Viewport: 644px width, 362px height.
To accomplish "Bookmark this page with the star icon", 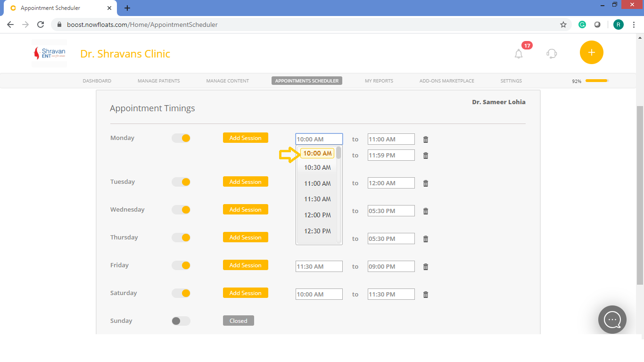I will tap(563, 25).
